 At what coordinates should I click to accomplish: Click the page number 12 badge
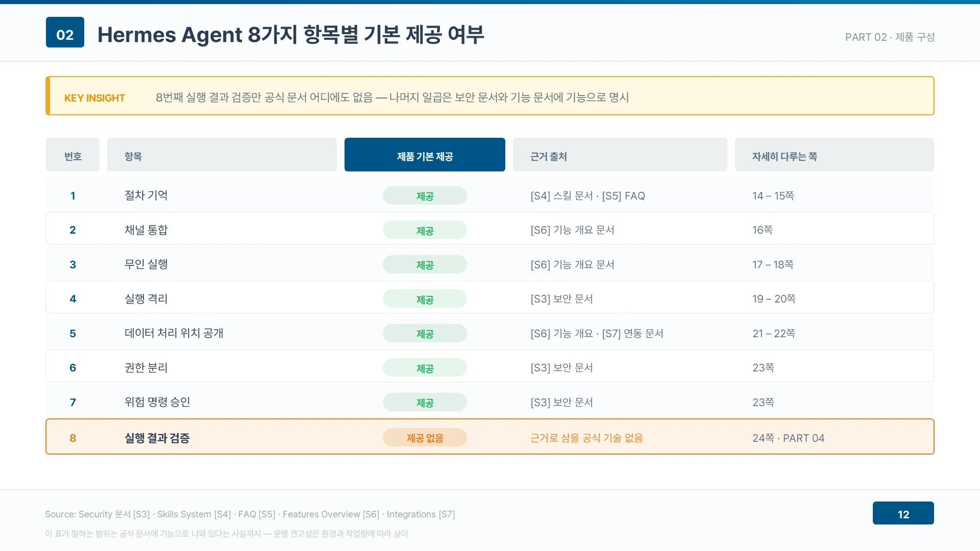903,513
